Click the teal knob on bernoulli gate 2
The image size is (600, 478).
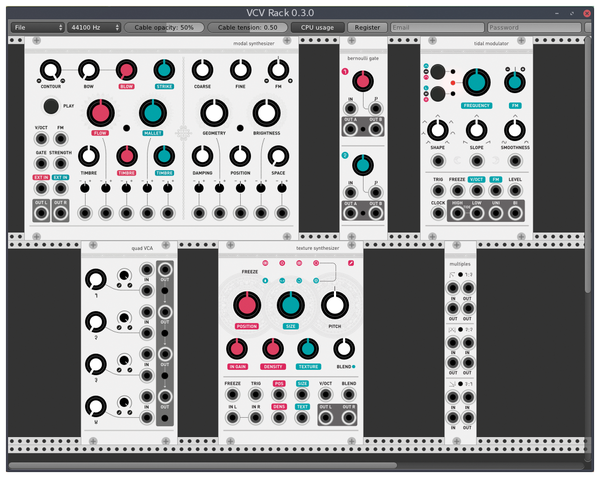click(363, 165)
